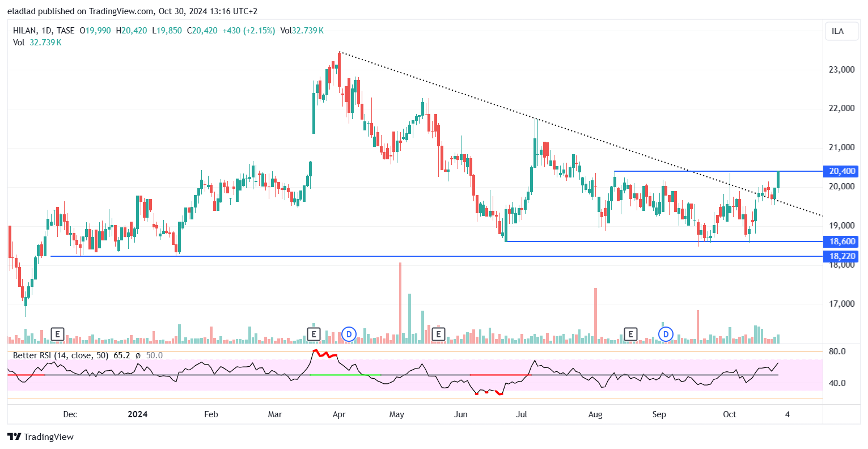Open the earnings E marker in mid-March
The width and height of the screenshot is (868, 449).
pos(314,334)
